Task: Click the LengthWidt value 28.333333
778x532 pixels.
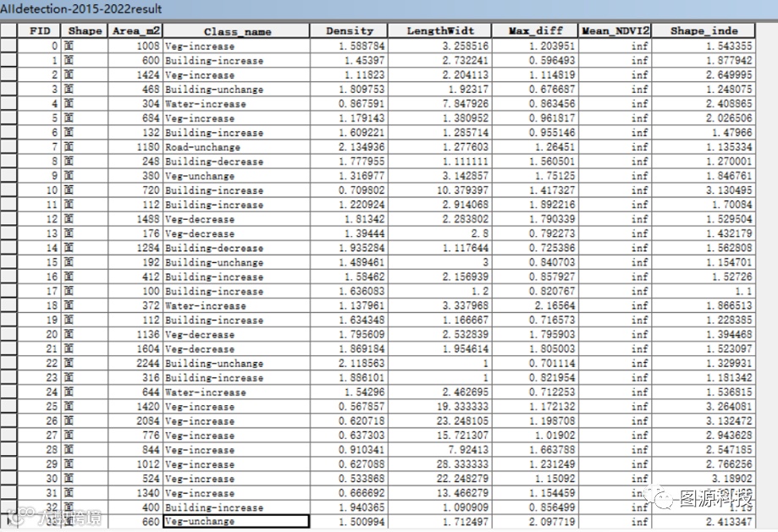Action: click(x=440, y=464)
